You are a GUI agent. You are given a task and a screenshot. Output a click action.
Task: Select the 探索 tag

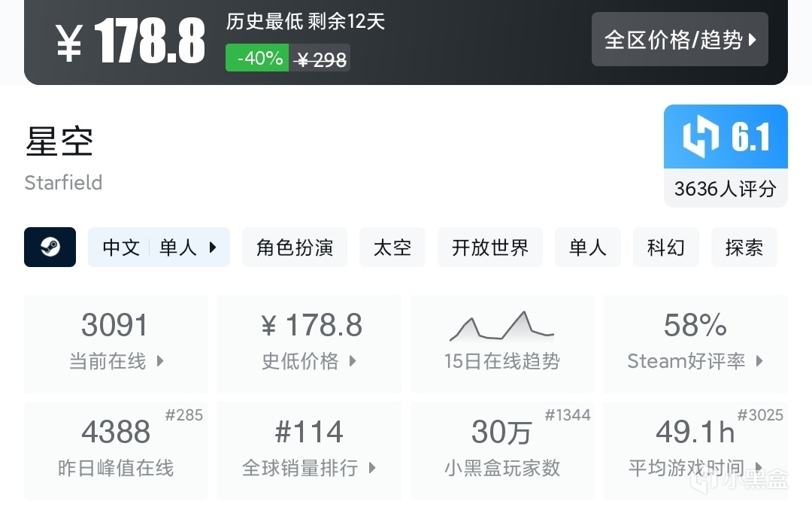coord(744,247)
